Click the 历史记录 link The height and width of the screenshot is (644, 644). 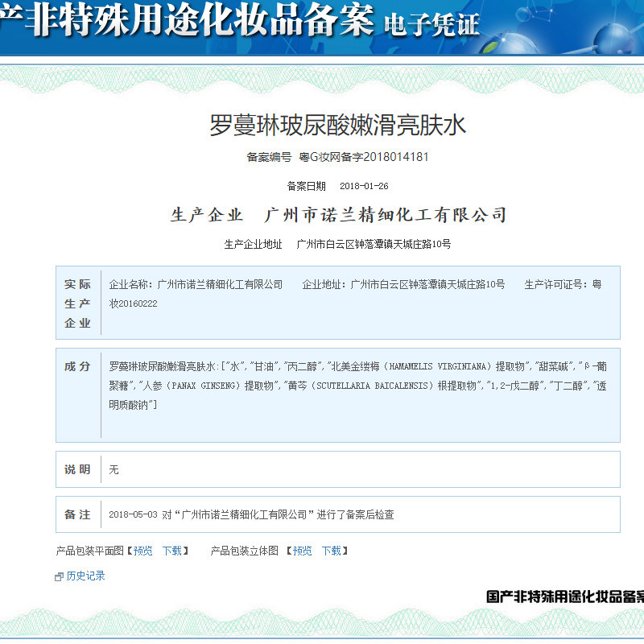click(85, 576)
